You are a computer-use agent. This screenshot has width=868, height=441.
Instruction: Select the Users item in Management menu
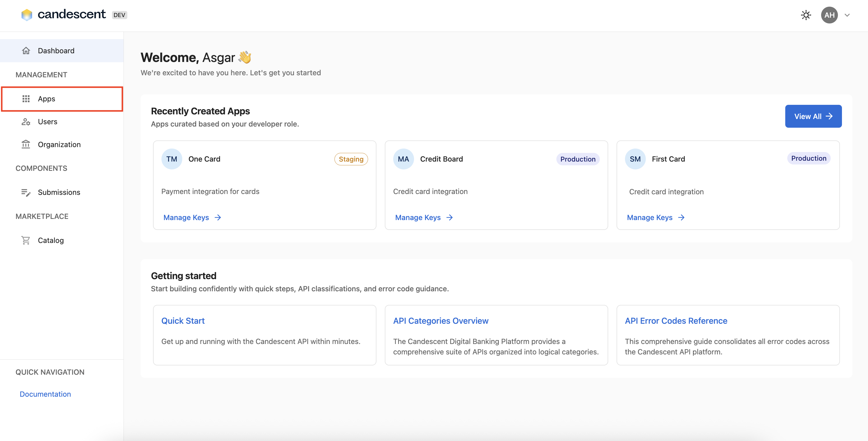point(47,121)
